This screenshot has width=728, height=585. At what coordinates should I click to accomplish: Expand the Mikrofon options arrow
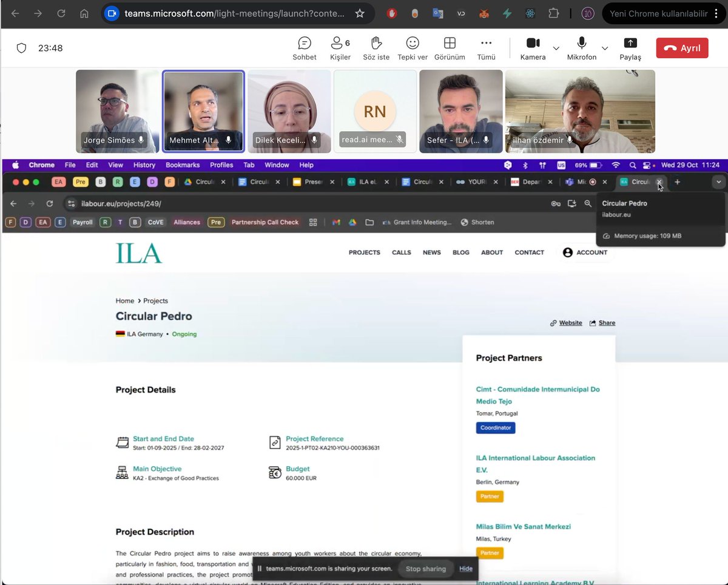coord(605,48)
